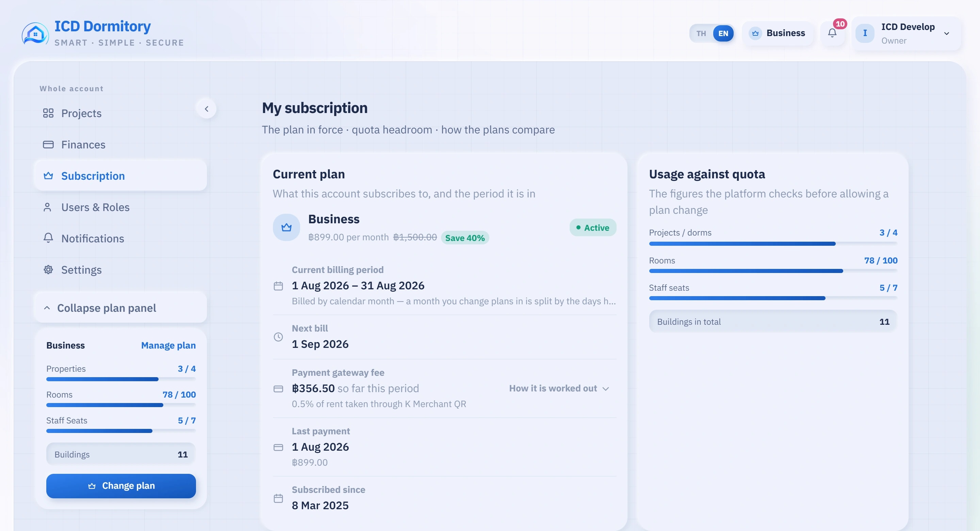This screenshot has height=531, width=980.
Task: Click the Staff Seats progress bar in sidebar
Action: [121, 431]
